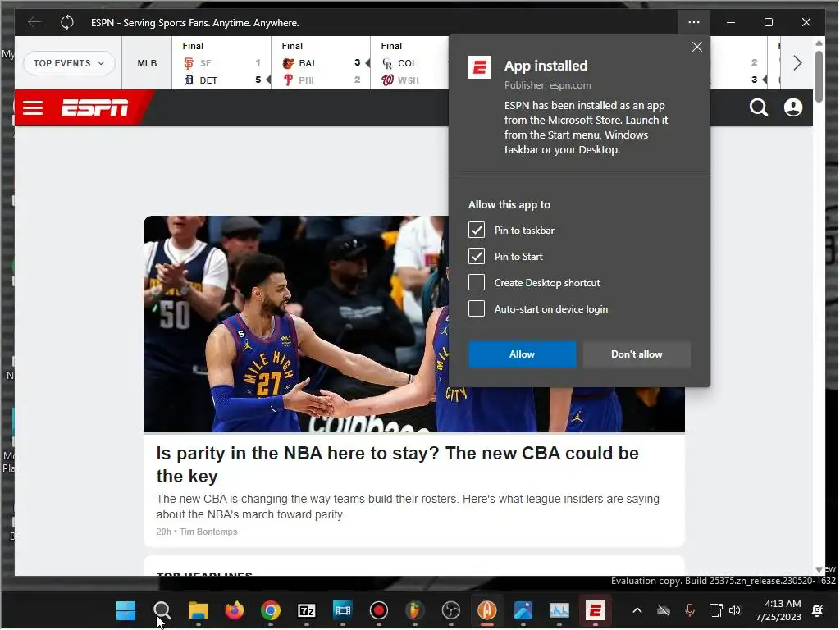
Task: Uncheck Pin to Start
Action: [x=477, y=257]
